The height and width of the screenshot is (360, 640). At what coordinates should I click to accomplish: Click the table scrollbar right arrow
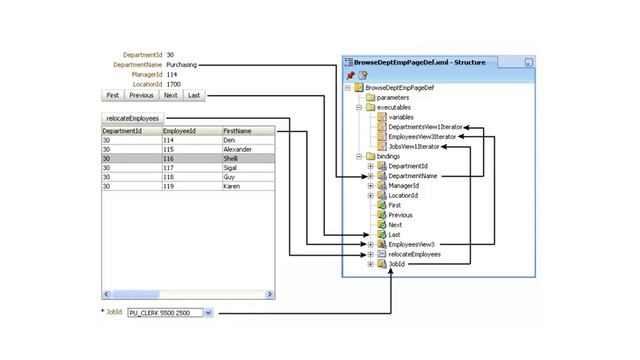[269, 294]
